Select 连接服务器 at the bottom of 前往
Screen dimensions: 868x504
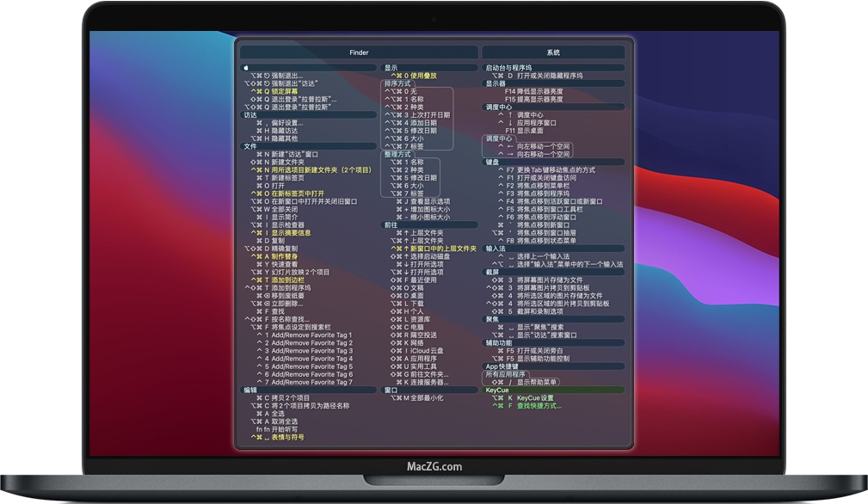[x=428, y=380]
